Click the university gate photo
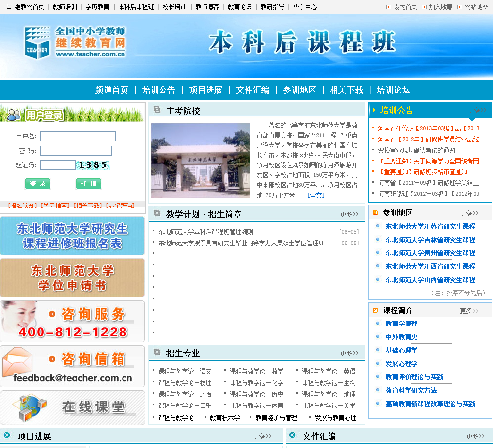The height and width of the screenshot is (448, 493). pyautogui.click(x=201, y=161)
